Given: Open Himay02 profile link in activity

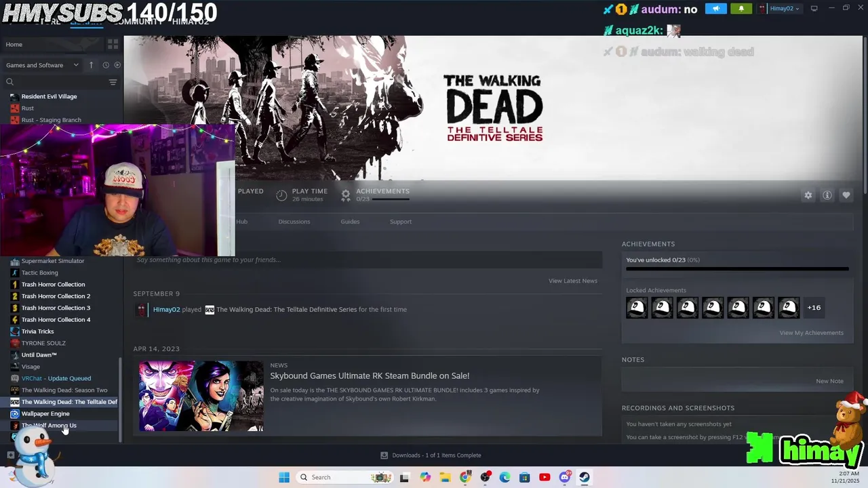Looking at the screenshot, I should (x=166, y=310).
